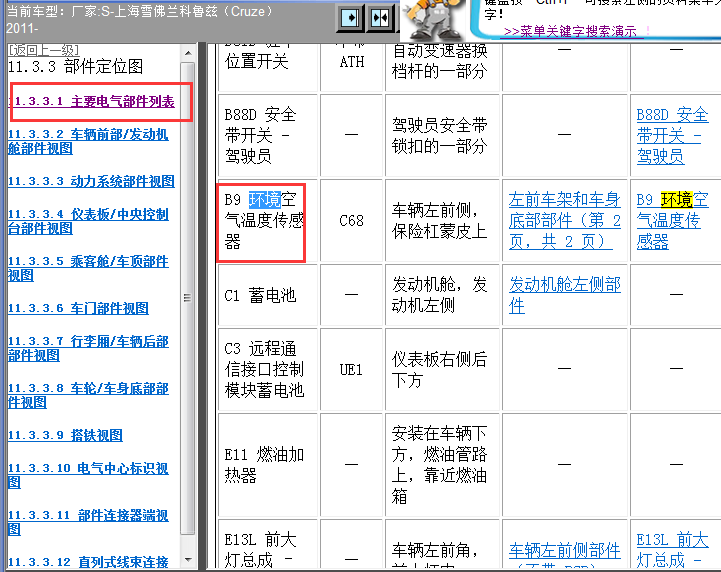
Task: Open 11.3.3.3 动力系统部件视图
Action: pyautogui.click(x=91, y=181)
